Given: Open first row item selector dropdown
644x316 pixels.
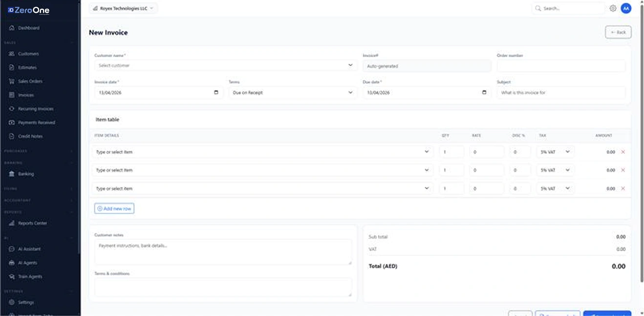Looking at the screenshot, I should pos(263,152).
